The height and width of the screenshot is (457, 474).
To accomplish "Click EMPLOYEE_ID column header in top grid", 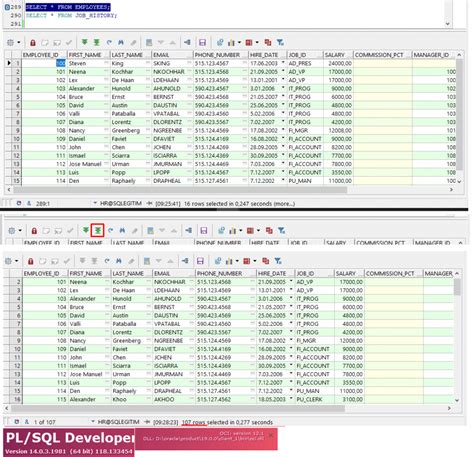I will point(44,55).
